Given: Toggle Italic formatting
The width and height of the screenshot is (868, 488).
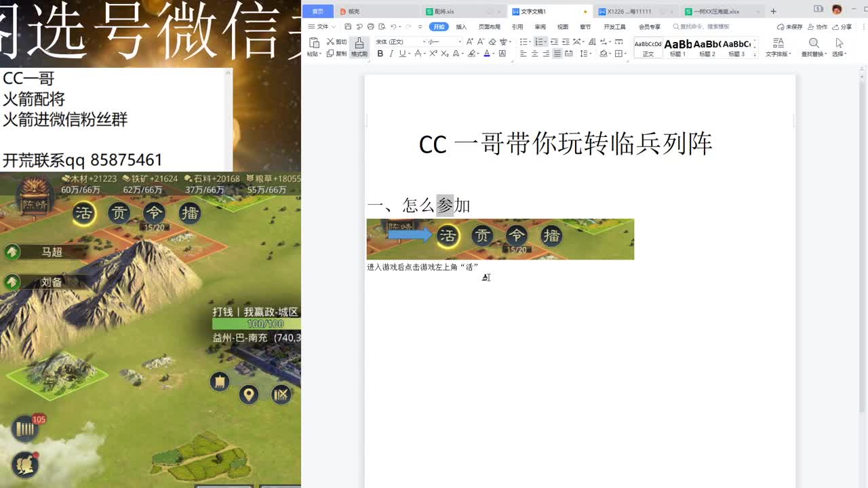Looking at the screenshot, I should point(391,54).
